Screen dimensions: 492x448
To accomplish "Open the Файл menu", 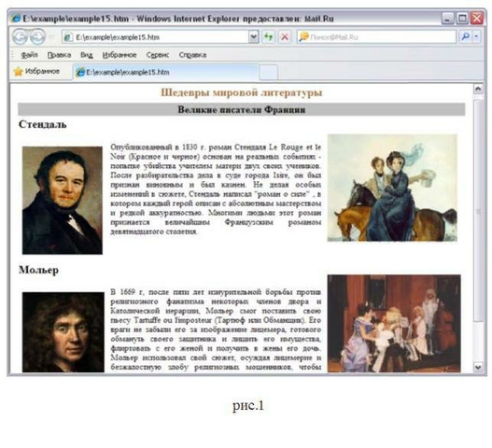I will coord(29,55).
